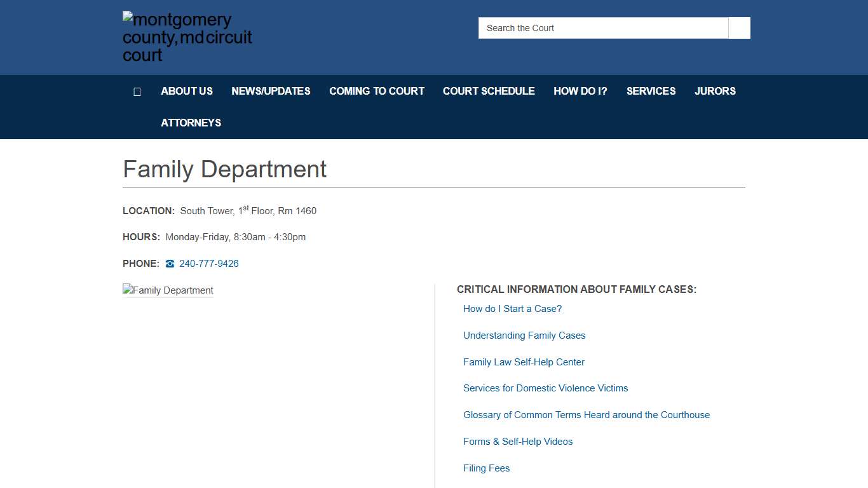The width and height of the screenshot is (868, 488).
Task: Open the JURORS menu
Action: click(715, 91)
